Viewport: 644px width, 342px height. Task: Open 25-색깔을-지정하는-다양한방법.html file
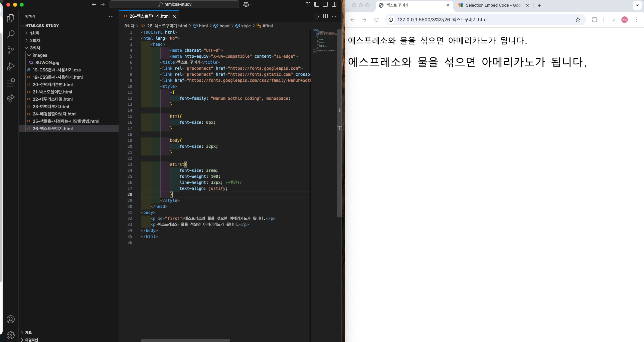pos(69,121)
